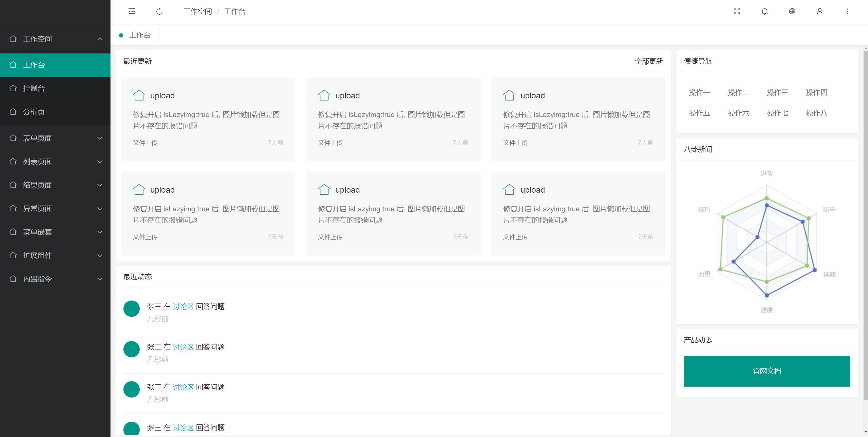Select 控制台 in the sidebar

pyautogui.click(x=34, y=88)
